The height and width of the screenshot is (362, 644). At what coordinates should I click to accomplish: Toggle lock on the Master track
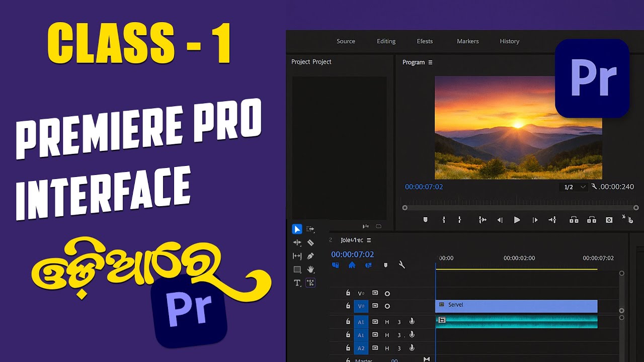pyautogui.click(x=348, y=360)
